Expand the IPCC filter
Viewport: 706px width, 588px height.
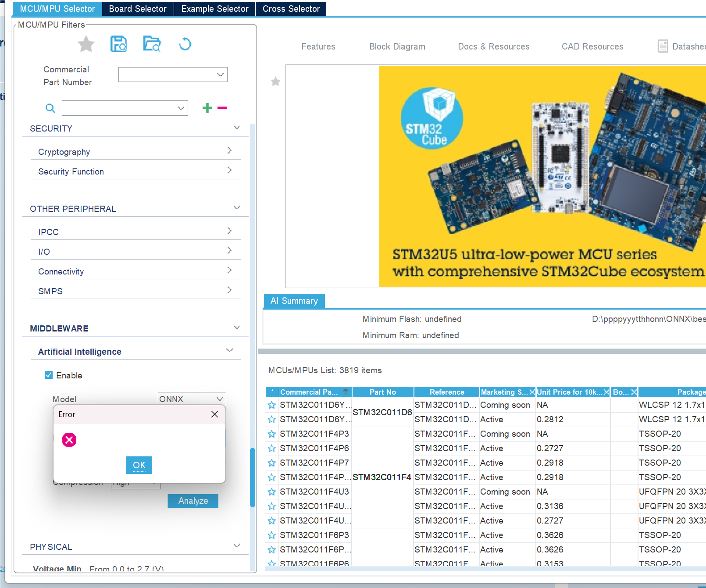coord(229,231)
